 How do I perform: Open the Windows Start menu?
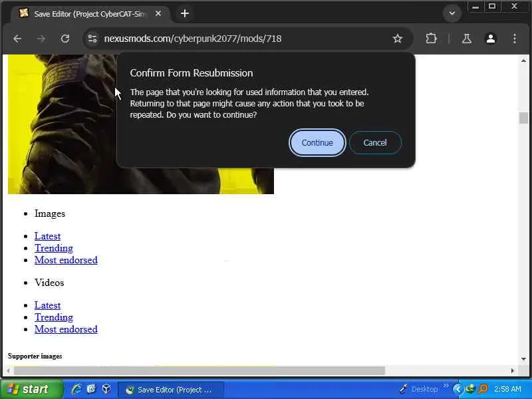(x=31, y=389)
